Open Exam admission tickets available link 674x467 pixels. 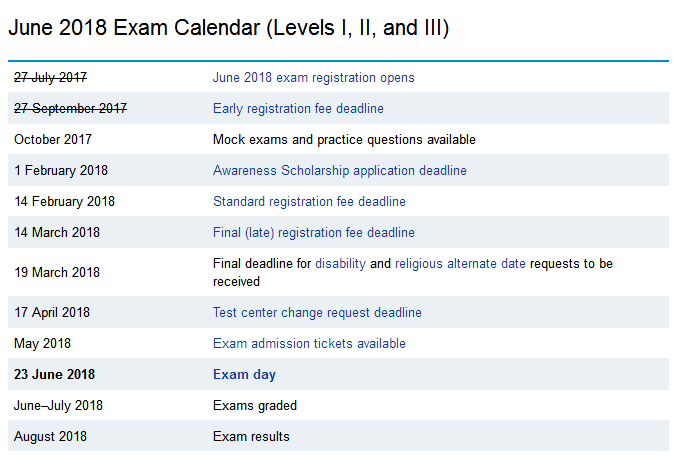click(x=309, y=343)
